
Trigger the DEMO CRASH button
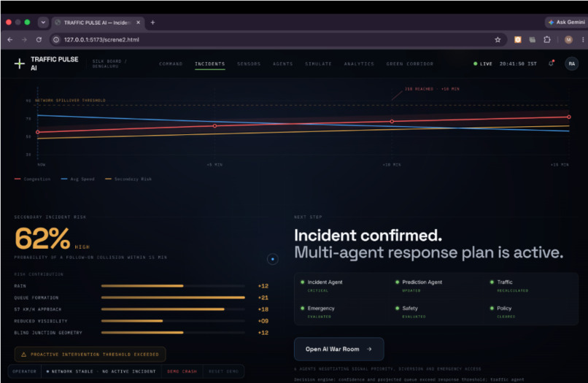(x=182, y=371)
